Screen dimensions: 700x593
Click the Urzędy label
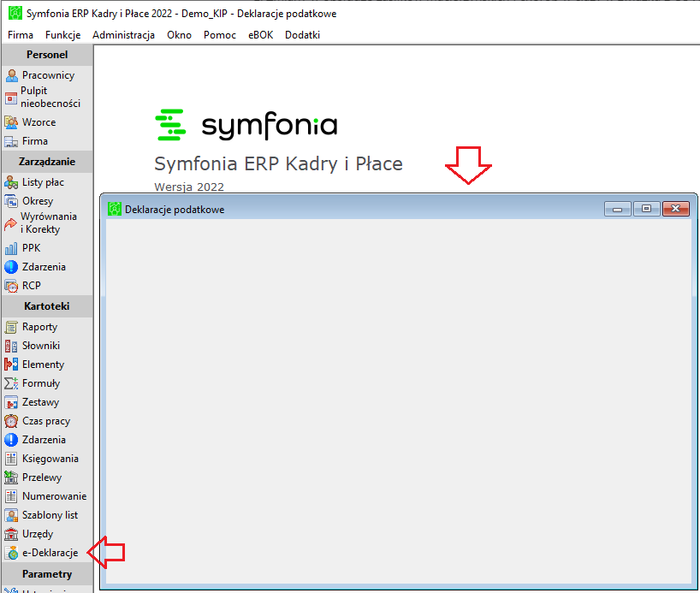(38, 534)
